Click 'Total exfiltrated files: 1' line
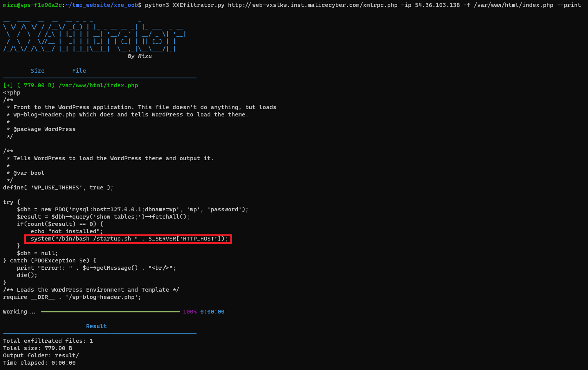 [x=48, y=341]
